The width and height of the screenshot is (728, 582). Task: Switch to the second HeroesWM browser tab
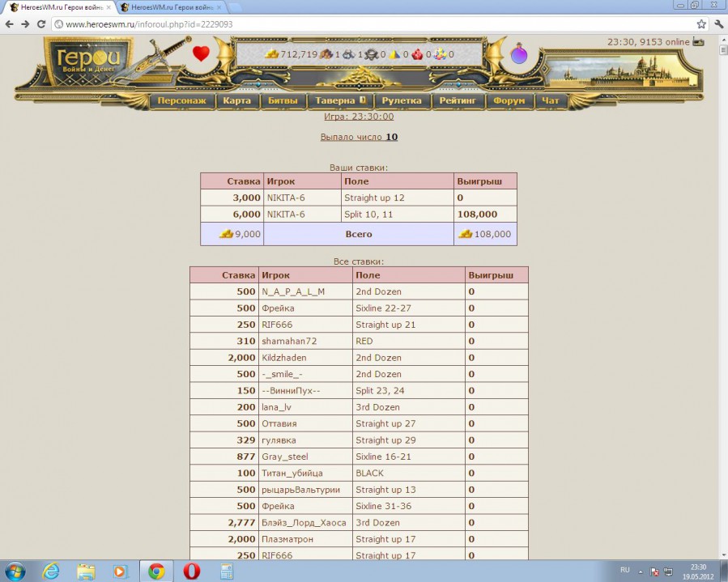(x=171, y=7)
